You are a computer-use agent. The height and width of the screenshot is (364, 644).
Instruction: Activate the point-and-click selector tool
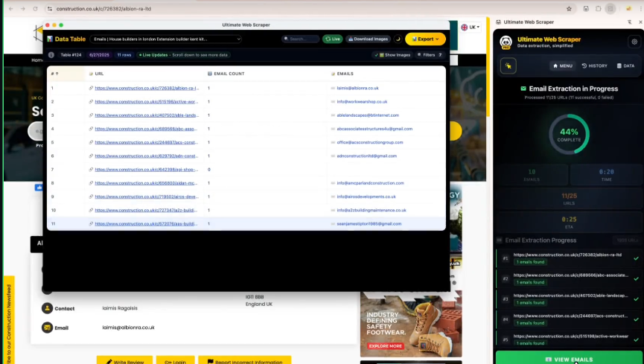508,66
